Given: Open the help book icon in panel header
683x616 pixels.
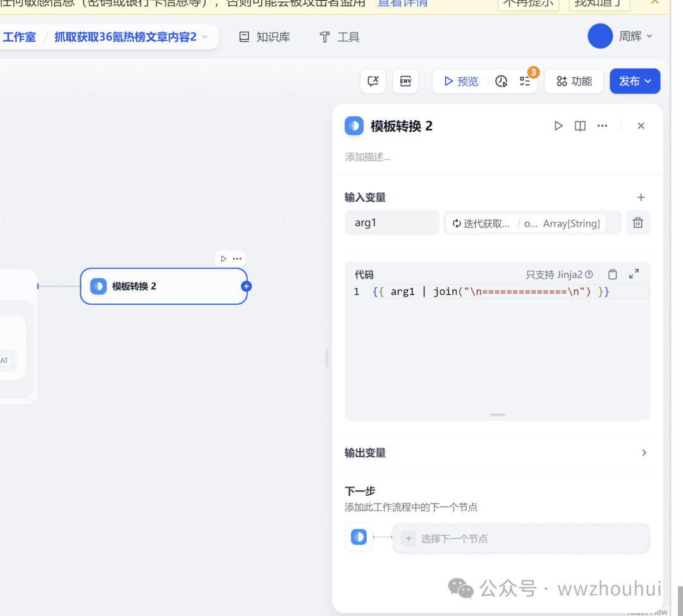Looking at the screenshot, I should (580, 126).
